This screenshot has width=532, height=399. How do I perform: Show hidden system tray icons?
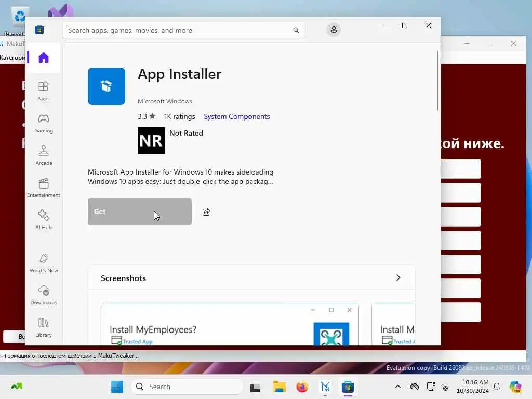click(x=398, y=387)
